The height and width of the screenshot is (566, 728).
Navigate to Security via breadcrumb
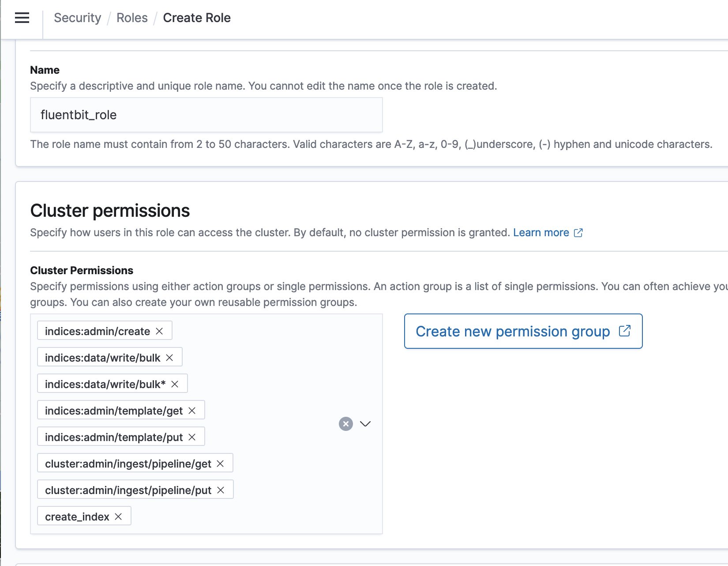pyautogui.click(x=77, y=18)
